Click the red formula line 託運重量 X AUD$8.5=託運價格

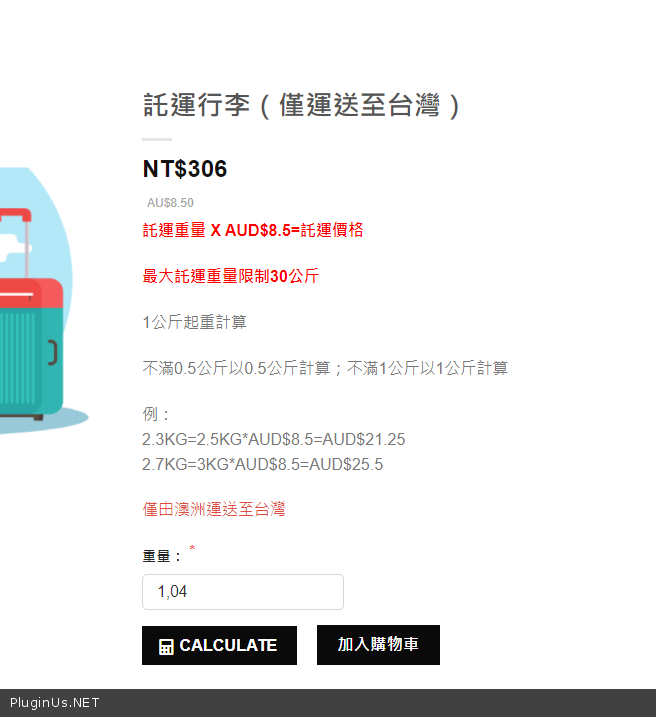[x=253, y=230]
